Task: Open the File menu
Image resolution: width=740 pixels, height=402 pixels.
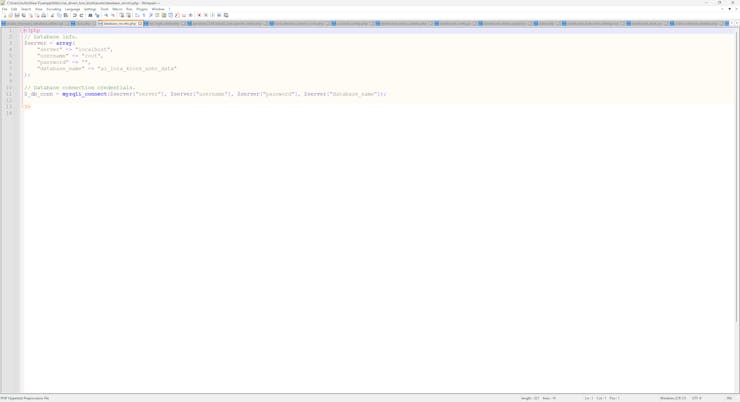Action: pos(5,9)
